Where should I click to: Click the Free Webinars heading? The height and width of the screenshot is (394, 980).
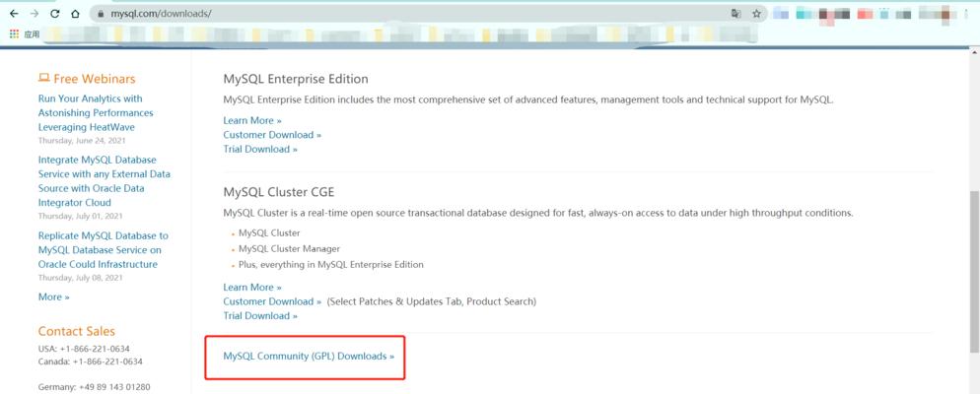87,79
